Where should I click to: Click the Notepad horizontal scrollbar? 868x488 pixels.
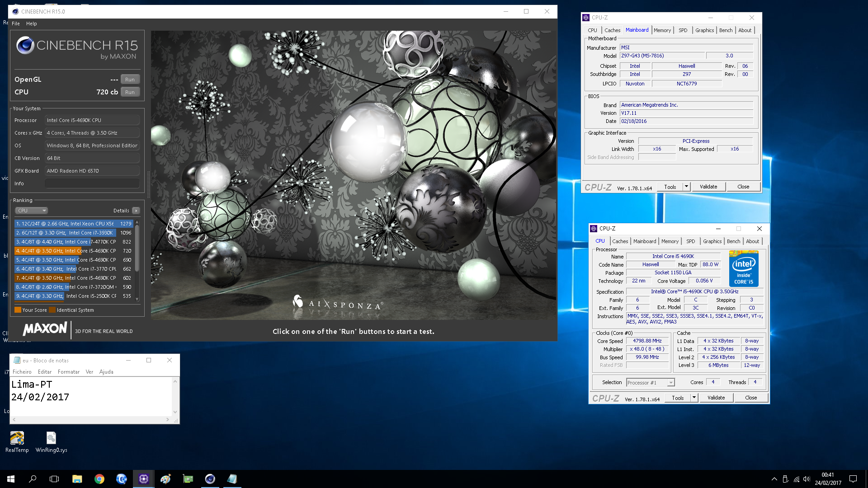[x=91, y=420]
